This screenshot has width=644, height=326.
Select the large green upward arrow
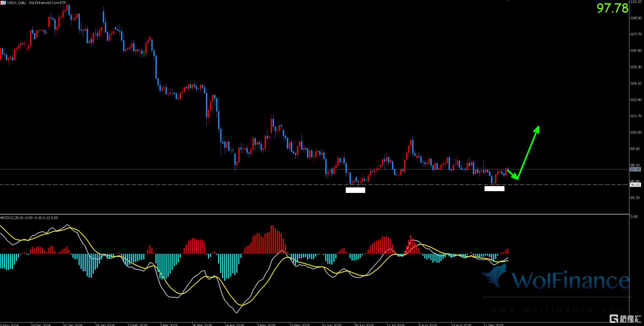(x=528, y=152)
